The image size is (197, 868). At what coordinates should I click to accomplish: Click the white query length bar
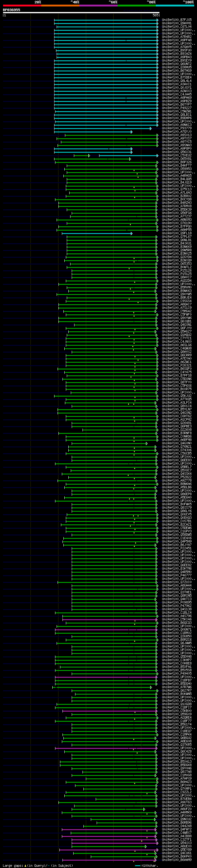pyautogui.click(x=81, y=12)
